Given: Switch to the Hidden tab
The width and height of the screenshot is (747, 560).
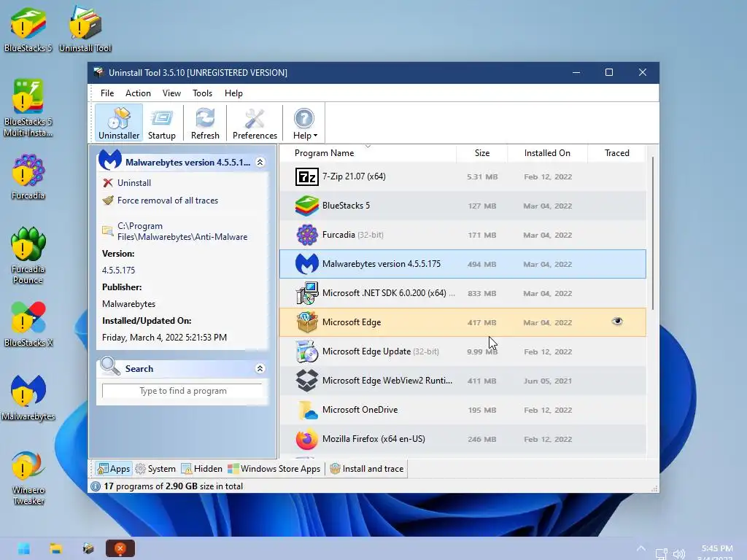Looking at the screenshot, I should pyautogui.click(x=202, y=469).
